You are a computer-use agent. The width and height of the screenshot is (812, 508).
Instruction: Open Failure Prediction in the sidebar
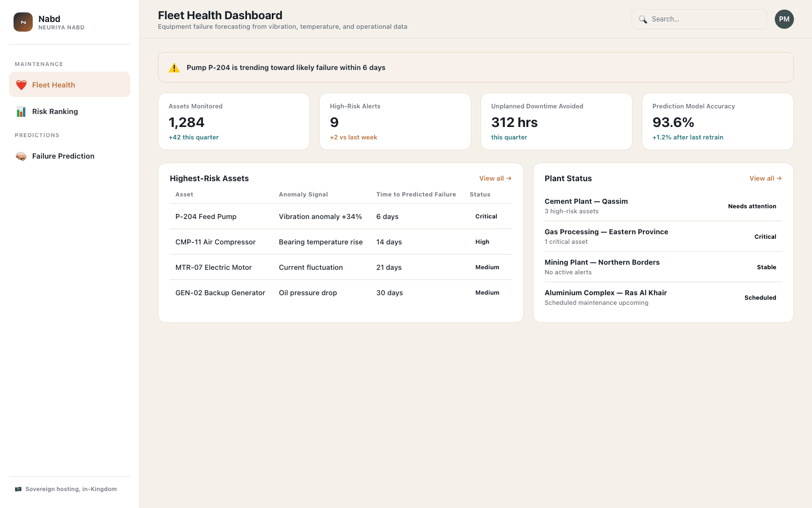(69, 156)
